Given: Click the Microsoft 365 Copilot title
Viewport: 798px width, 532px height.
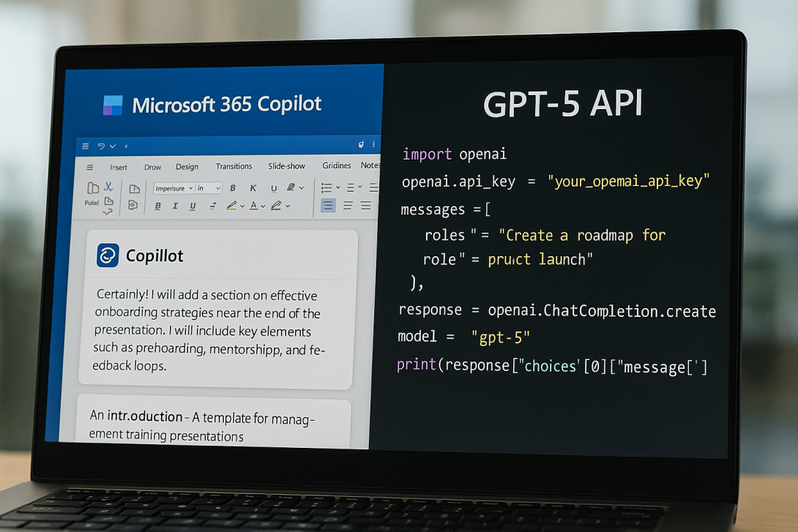Looking at the screenshot, I should 226,104.
